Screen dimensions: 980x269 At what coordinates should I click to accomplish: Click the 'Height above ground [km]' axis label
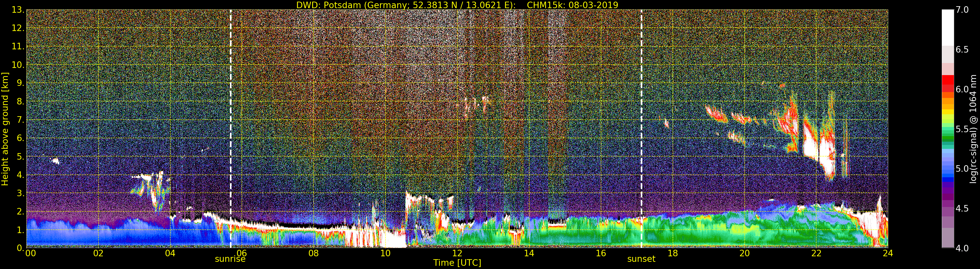pos(5,129)
